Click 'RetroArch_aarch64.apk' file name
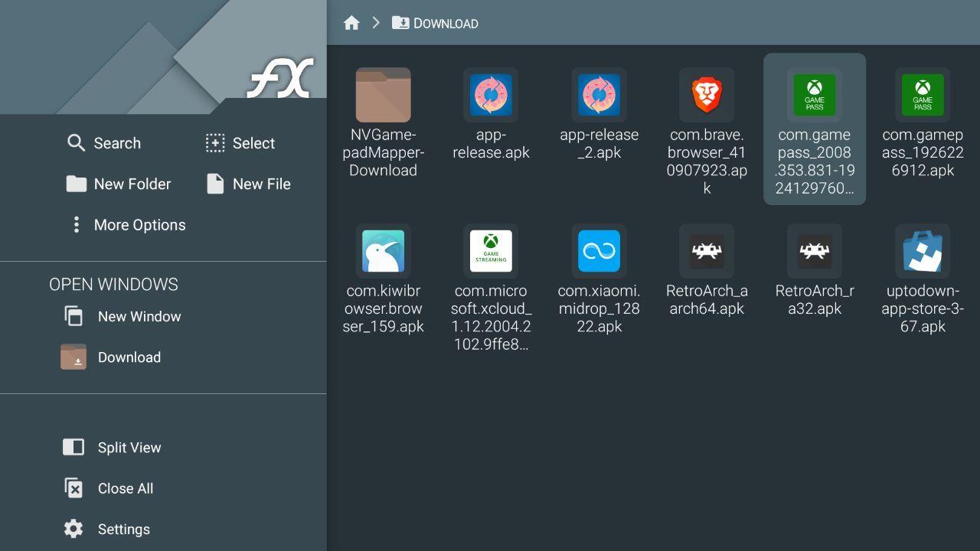The height and width of the screenshot is (551, 980). click(x=707, y=300)
